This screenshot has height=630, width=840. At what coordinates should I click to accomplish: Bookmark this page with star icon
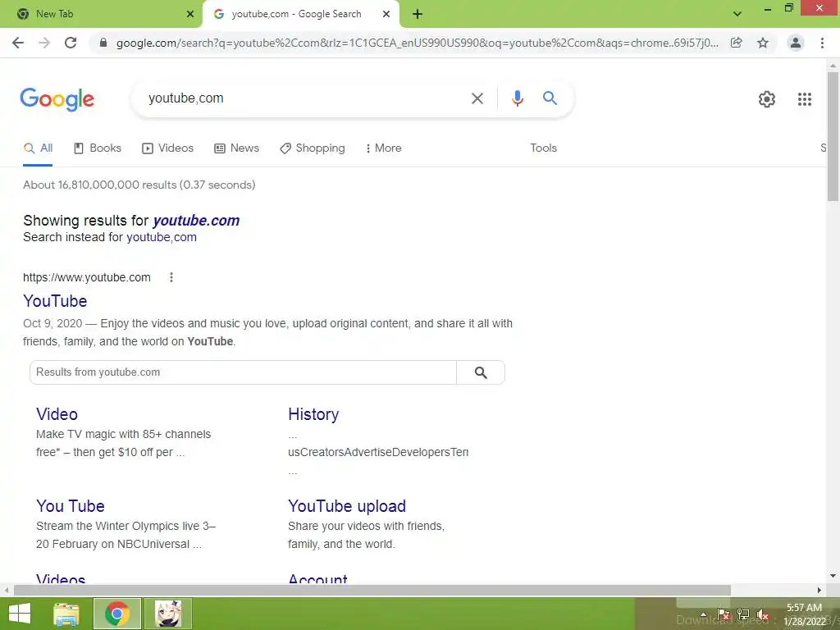point(763,43)
